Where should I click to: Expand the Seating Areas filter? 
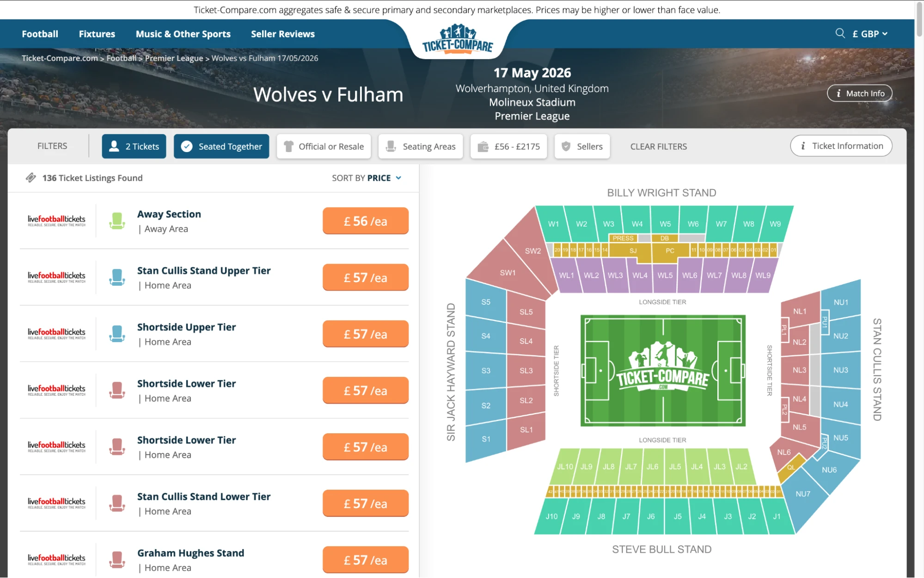point(420,146)
